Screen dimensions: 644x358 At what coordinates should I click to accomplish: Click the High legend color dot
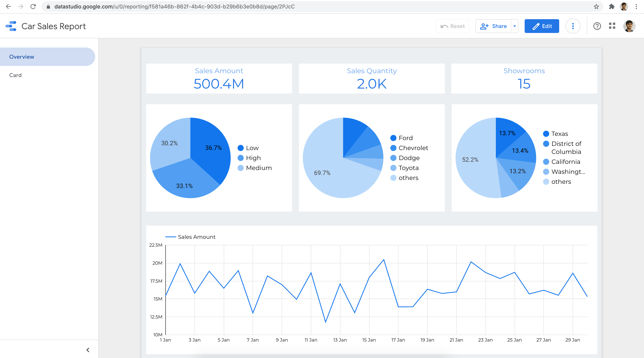pyautogui.click(x=240, y=158)
